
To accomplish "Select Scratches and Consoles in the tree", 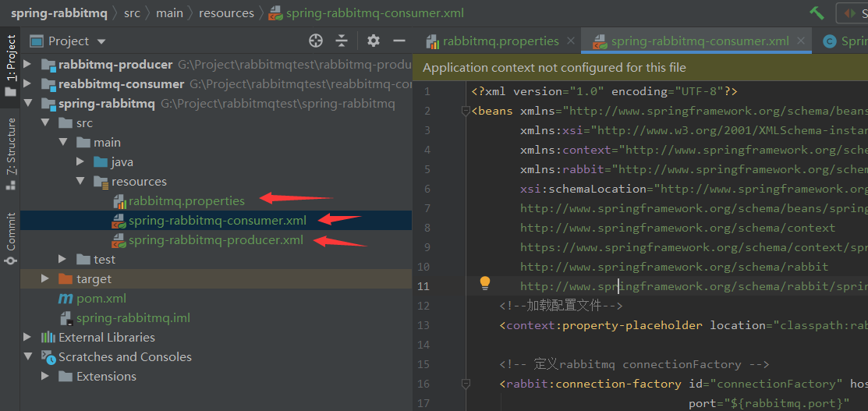I will pyautogui.click(x=125, y=356).
